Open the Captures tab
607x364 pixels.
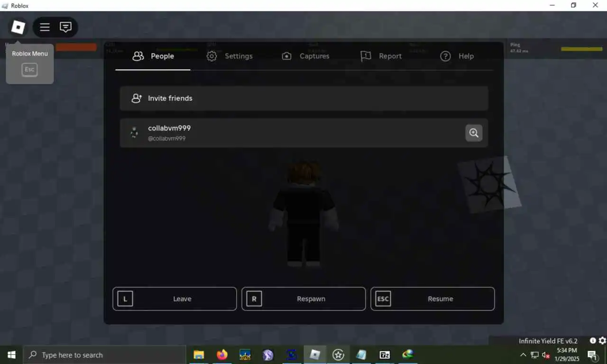[305, 56]
